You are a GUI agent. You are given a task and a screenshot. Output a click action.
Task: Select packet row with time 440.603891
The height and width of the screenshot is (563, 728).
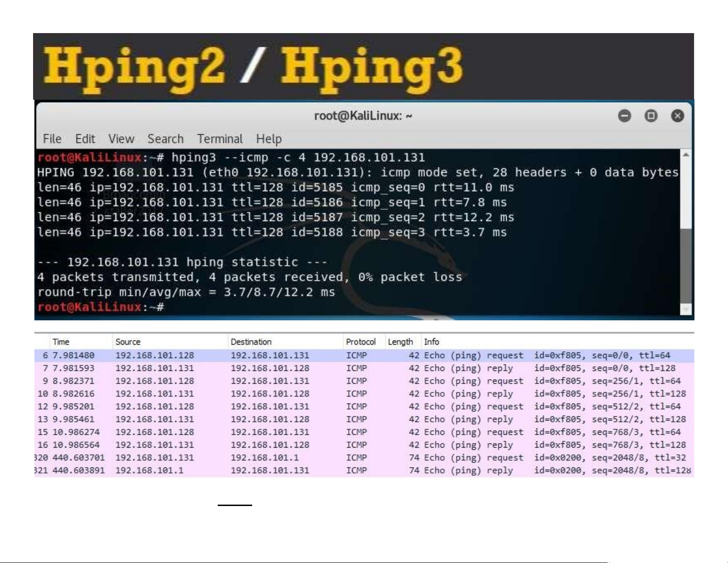tap(364, 471)
